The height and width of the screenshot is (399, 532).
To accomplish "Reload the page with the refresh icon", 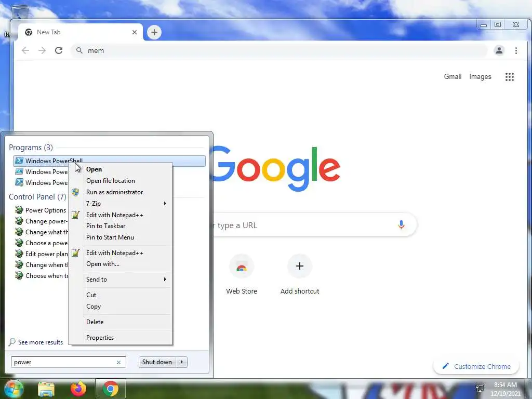I will pyautogui.click(x=59, y=50).
